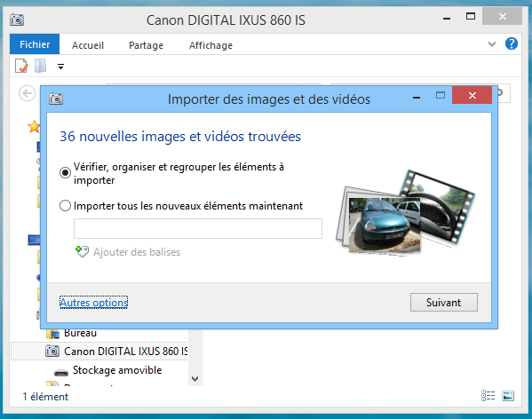Image resolution: width=532 pixels, height=419 pixels.
Task: Switch to the Affichage ribbon tab
Action: 210,45
